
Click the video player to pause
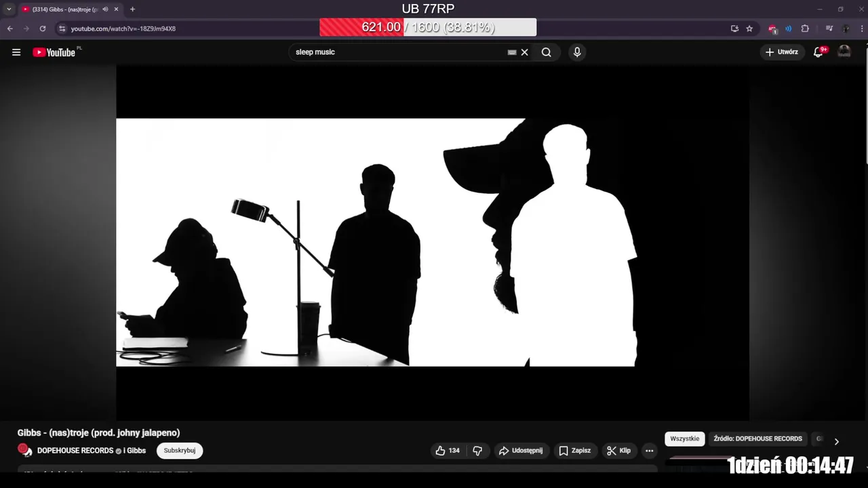pyautogui.click(x=433, y=242)
